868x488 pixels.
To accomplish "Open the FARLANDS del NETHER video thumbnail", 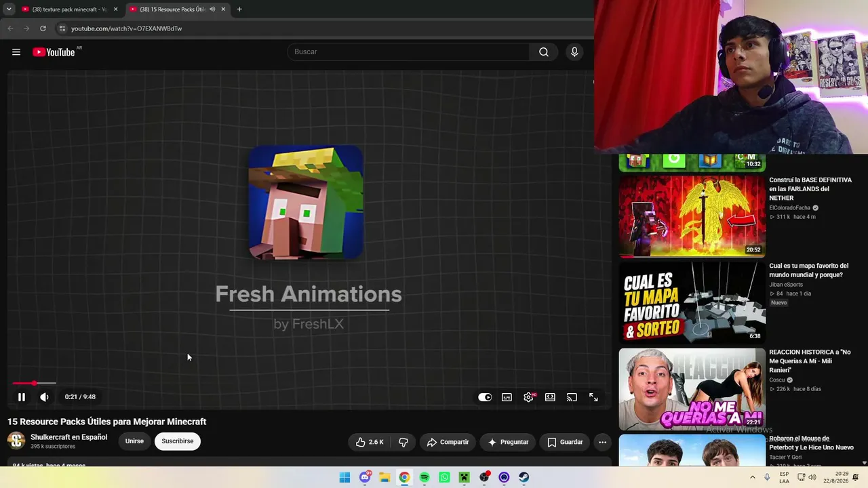I will click(x=692, y=216).
